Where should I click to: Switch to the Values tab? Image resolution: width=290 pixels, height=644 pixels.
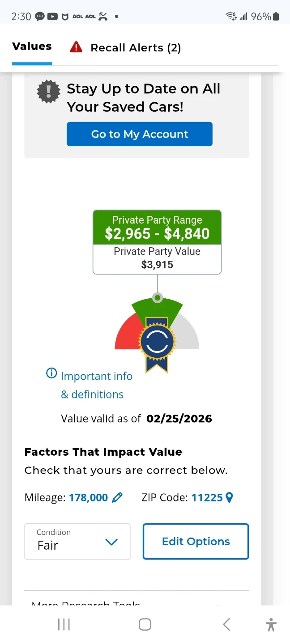pos(32,47)
